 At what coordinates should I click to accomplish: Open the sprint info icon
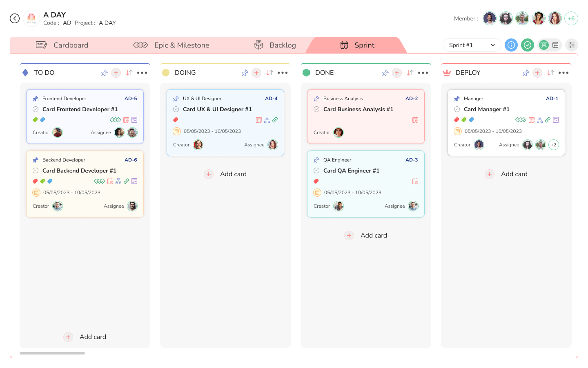pyautogui.click(x=511, y=45)
